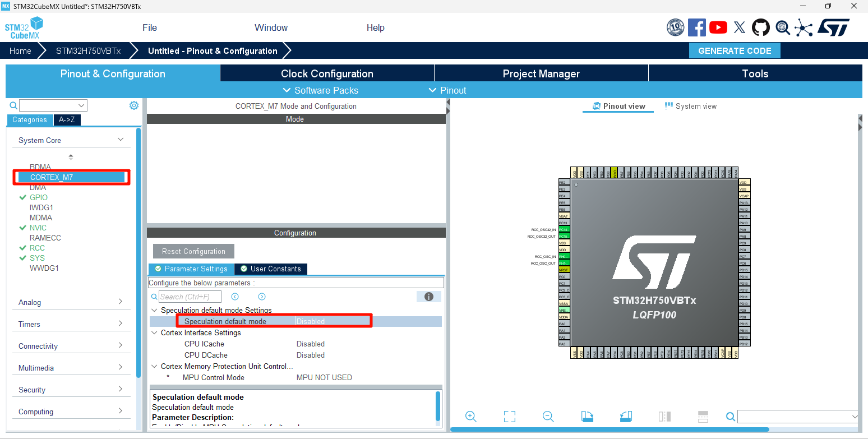The width and height of the screenshot is (868, 439).
Task: Click the vertical split view icon
Action: point(664,417)
